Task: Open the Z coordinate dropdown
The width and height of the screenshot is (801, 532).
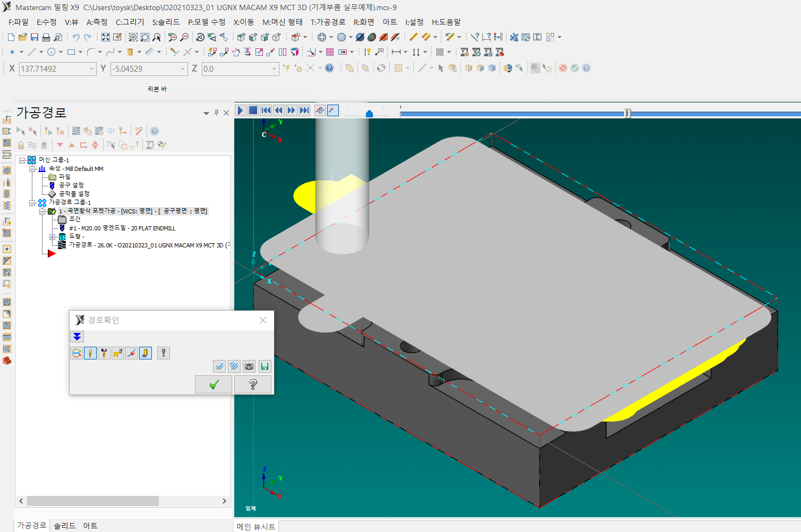Action: point(274,69)
